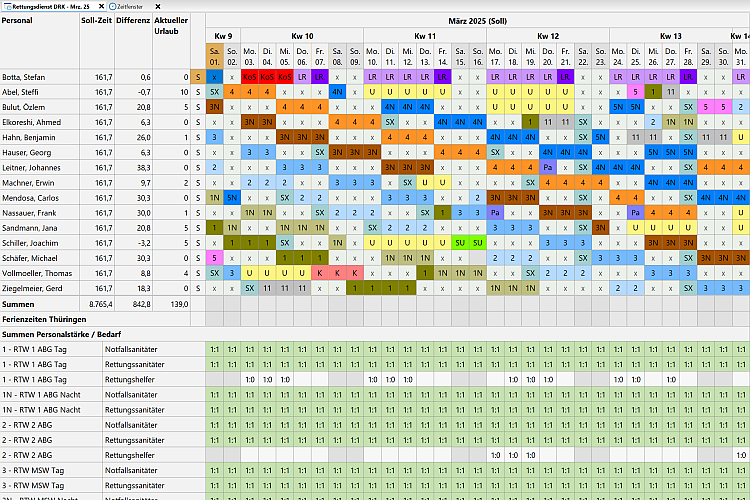This screenshot has height=500, width=750.
Task: Close the Zeitfenster tab
Action: tap(158, 6)
